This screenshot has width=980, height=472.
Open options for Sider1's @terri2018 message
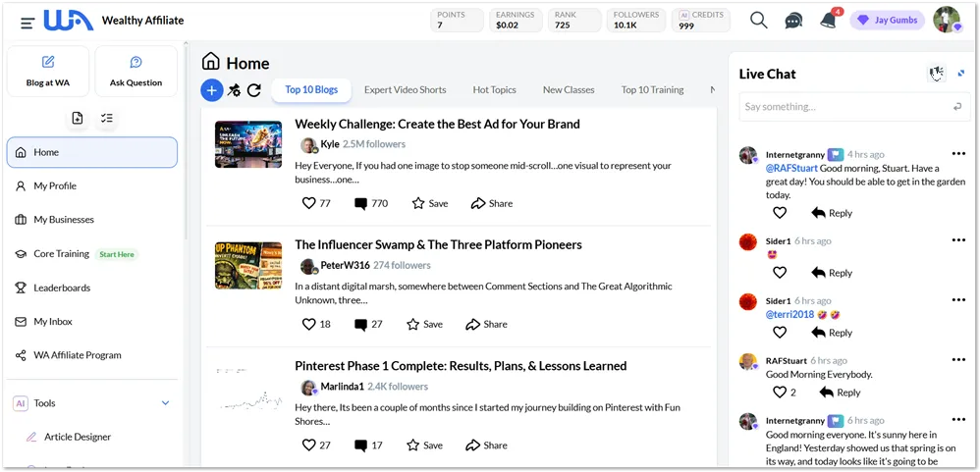958,300
